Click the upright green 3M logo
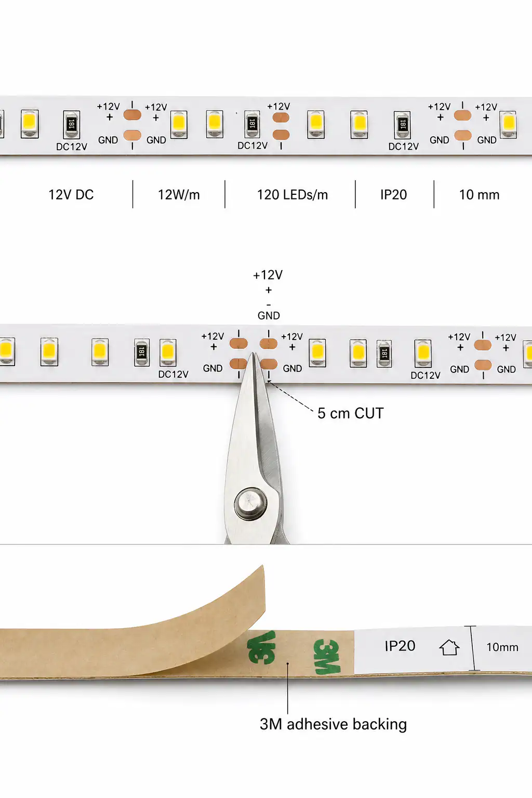The image size is (532, 798). coord(327,657)
